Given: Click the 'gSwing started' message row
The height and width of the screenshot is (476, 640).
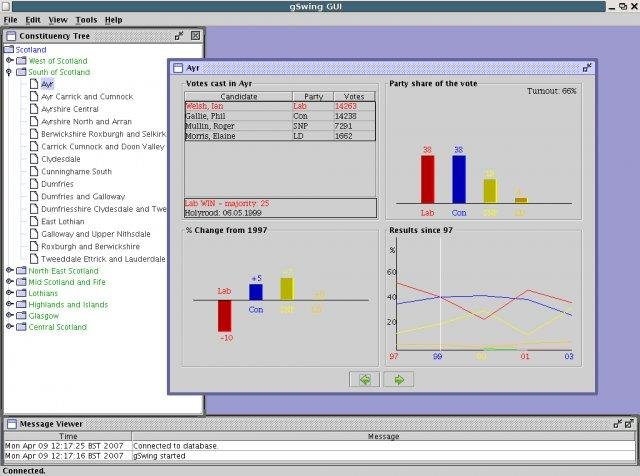Looking at the screenshot, I should point(320,456).
